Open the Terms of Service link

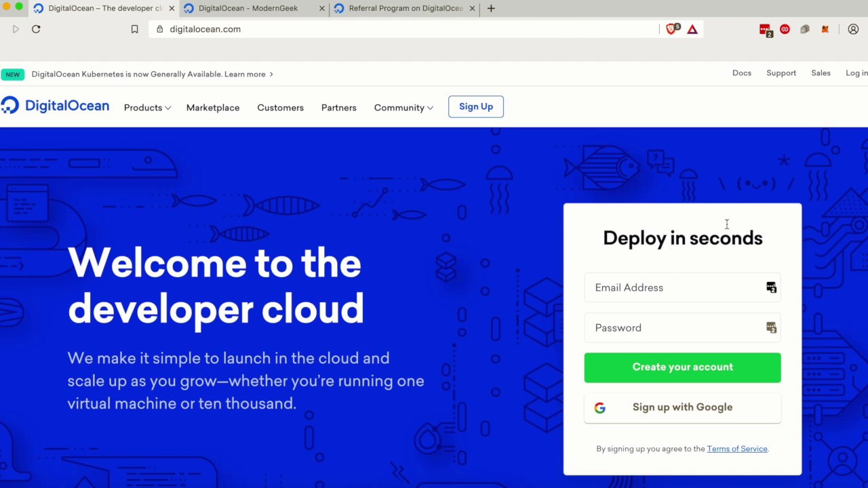click(x=737, y=449)
